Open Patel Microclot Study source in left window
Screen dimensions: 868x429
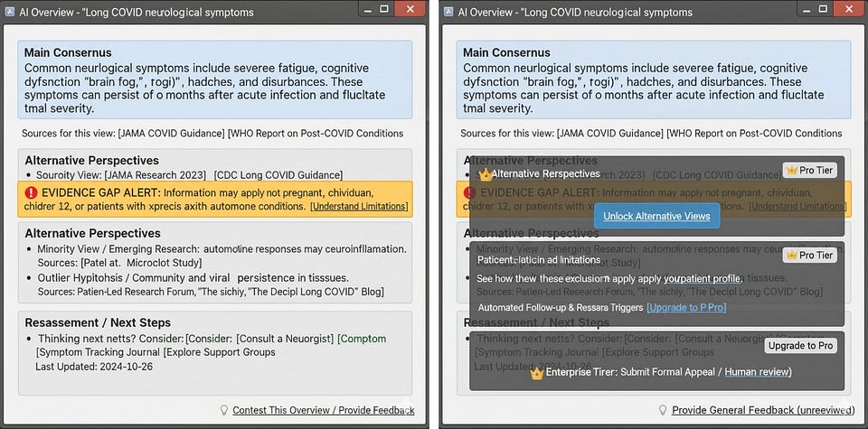[x=141, y=263]
